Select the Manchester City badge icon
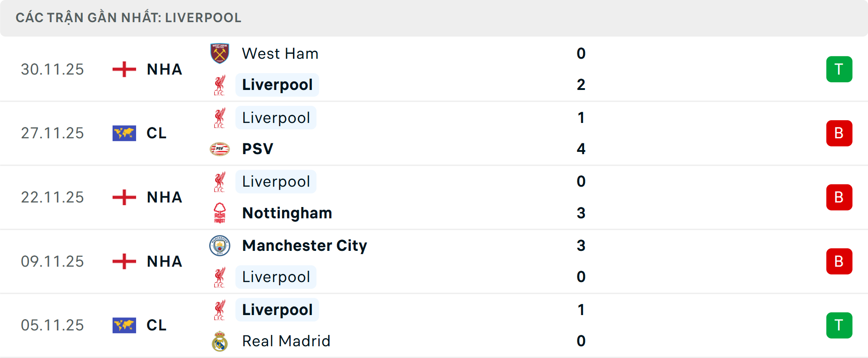Viewport: 868px width, 358px height. click(x=220, y=245)
